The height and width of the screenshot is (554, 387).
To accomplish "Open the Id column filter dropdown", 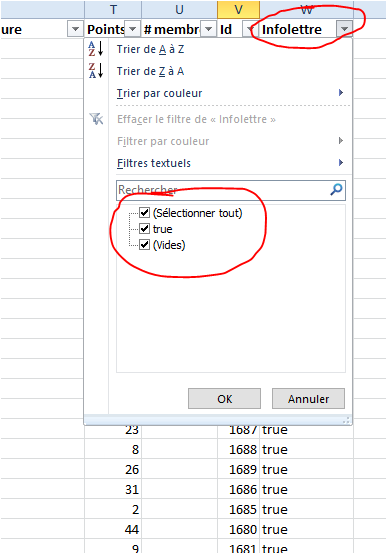I will (x=249, y=29).
